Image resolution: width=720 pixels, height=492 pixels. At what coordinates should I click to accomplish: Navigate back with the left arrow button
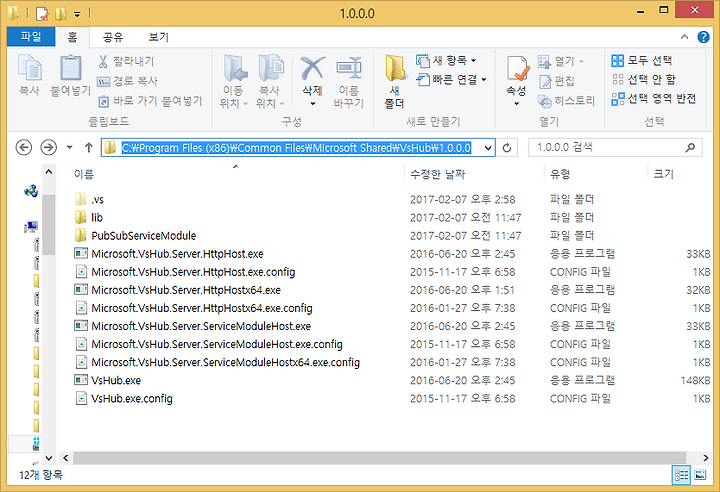[24, 147]
